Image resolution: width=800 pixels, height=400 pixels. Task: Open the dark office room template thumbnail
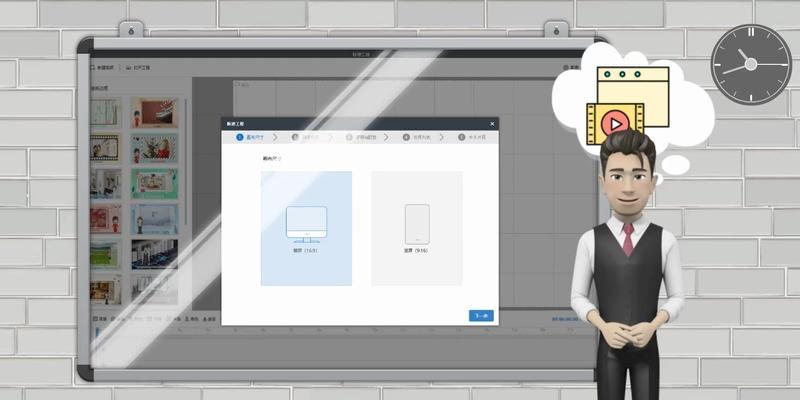coord(154,254)
